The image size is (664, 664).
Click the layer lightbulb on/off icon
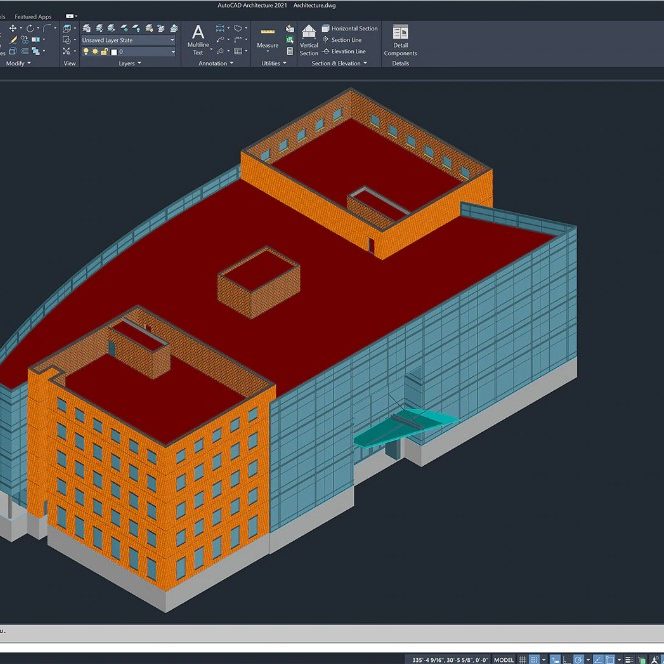(x=86, y=51)
